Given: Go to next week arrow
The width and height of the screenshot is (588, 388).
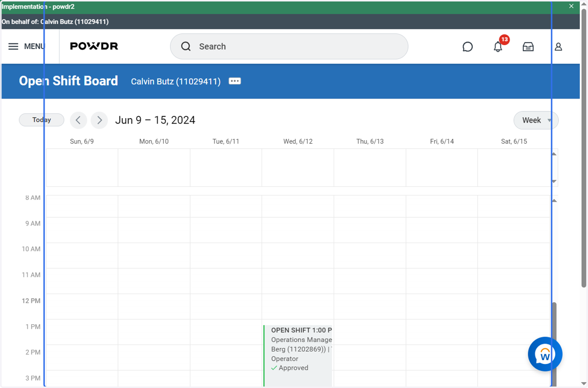Looking at the screenshot, I should click(99, 120).
